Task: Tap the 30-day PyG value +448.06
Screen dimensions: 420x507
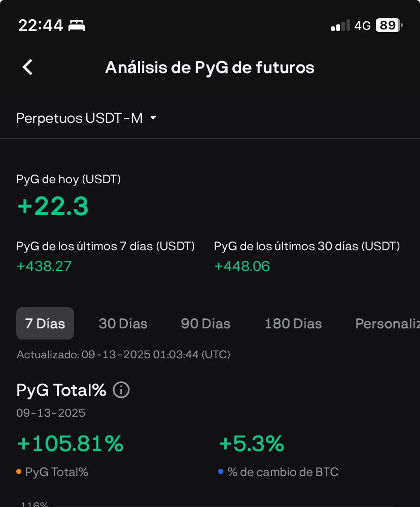Action: [x=242, y=266]
